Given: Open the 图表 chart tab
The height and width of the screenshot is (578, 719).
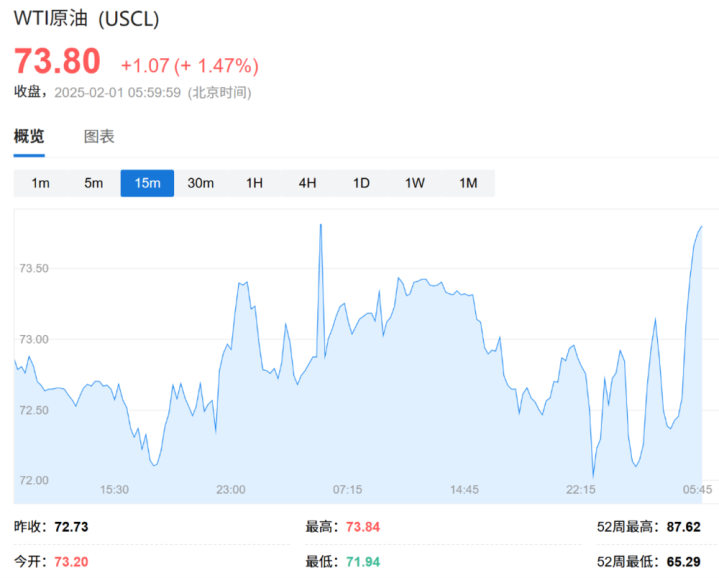Looking at the screenshot, I should 99,136.
